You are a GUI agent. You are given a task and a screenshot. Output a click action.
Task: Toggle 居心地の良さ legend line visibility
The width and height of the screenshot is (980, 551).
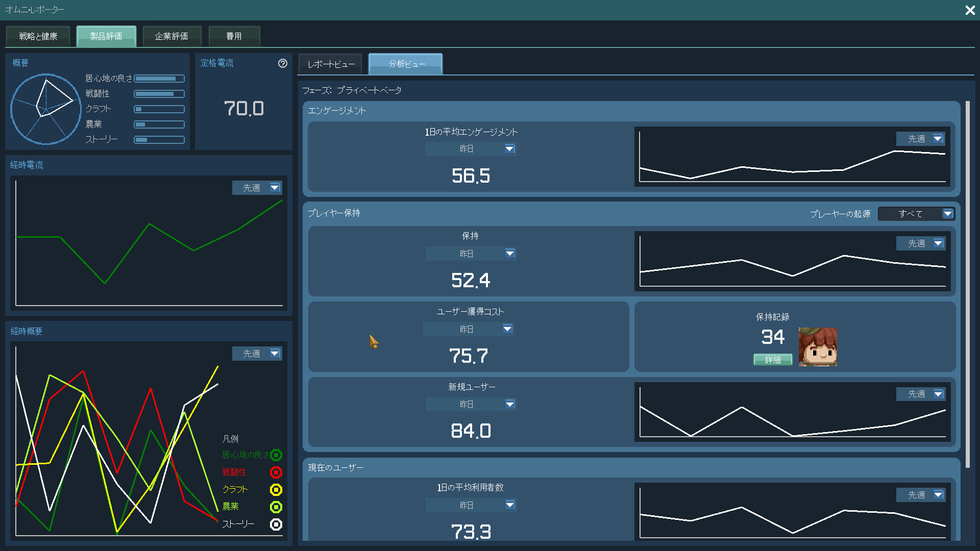276,455
